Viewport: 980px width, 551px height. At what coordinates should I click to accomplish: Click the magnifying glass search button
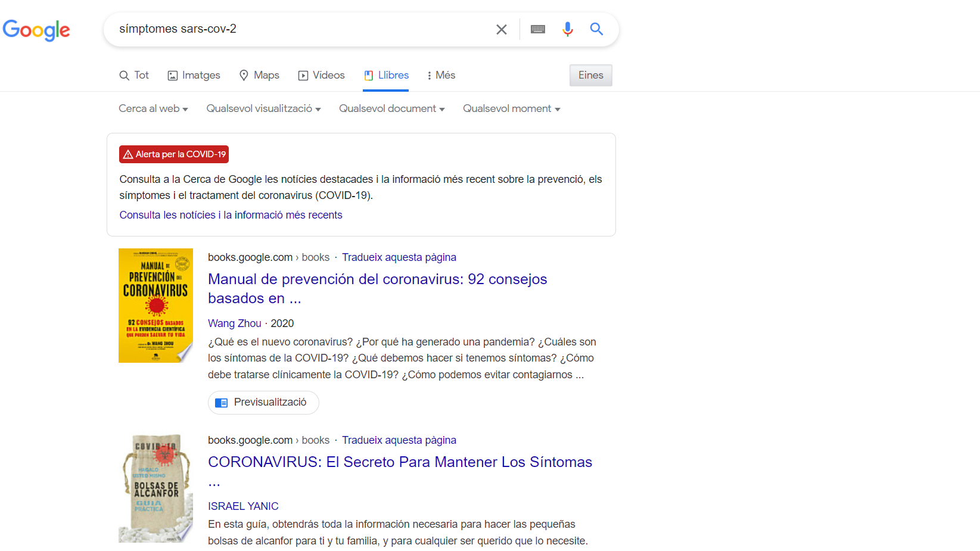pos(596,29)
